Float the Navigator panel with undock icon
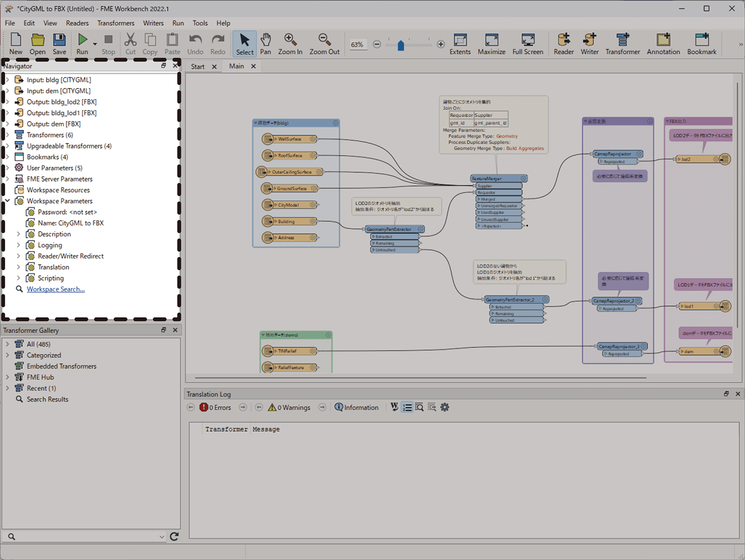Screen dimensions: 745x560 click(x=164, y=66)
